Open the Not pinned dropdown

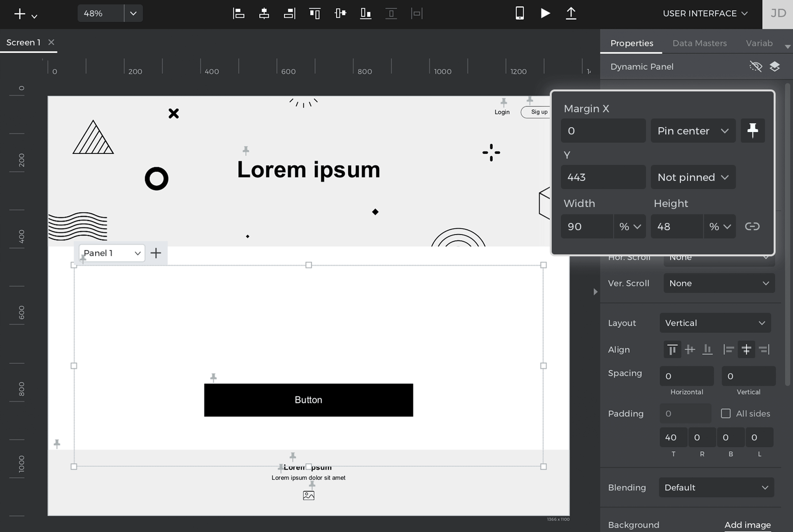(693, 177)
